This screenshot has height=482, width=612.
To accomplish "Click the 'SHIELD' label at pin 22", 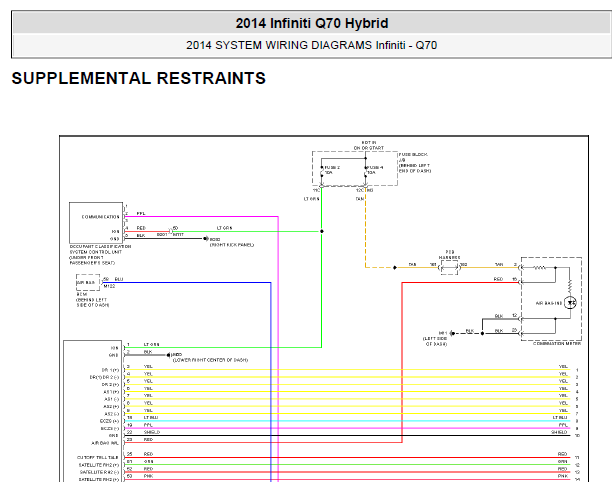I will [152, 432].
